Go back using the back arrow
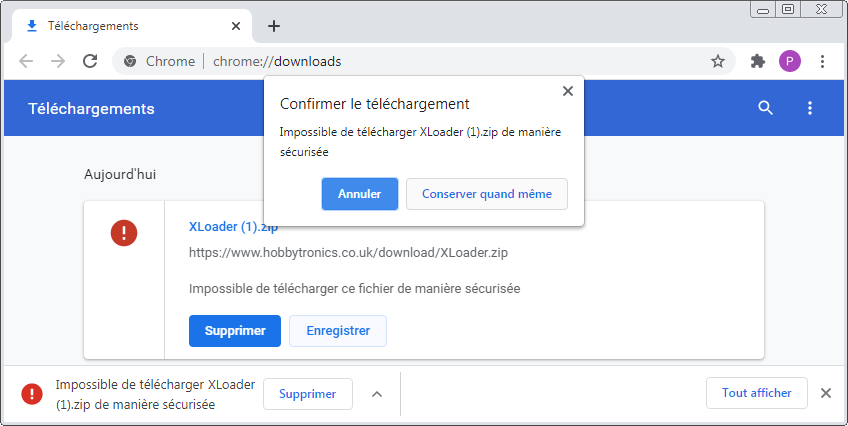848x426 pixels. (26, 61)
